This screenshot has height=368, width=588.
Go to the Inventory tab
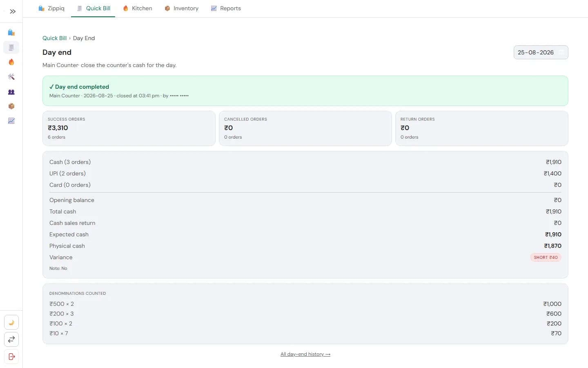(x=181, y=8)
